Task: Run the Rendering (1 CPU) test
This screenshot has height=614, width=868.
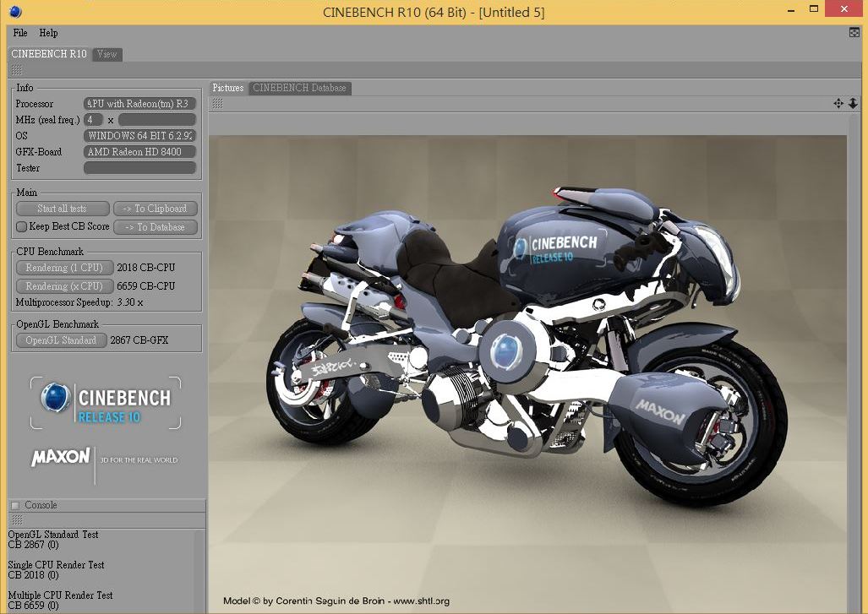Action: tap(65, 268)
